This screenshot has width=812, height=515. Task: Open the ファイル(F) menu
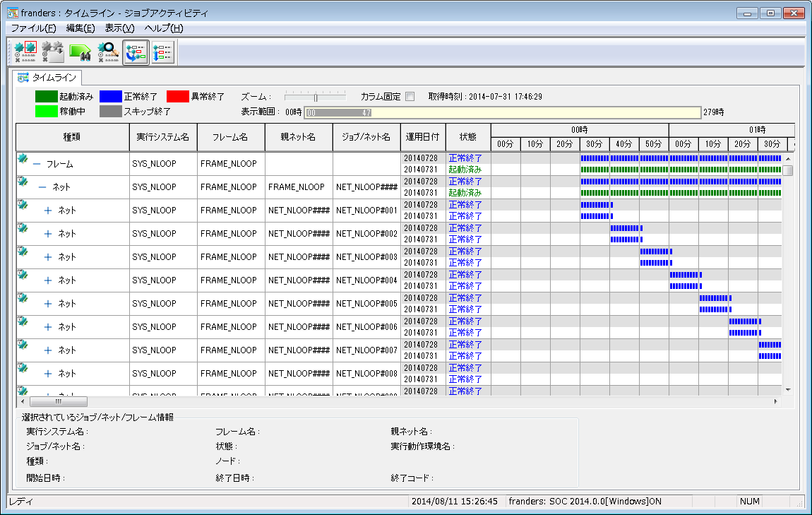tap(33, 28)
